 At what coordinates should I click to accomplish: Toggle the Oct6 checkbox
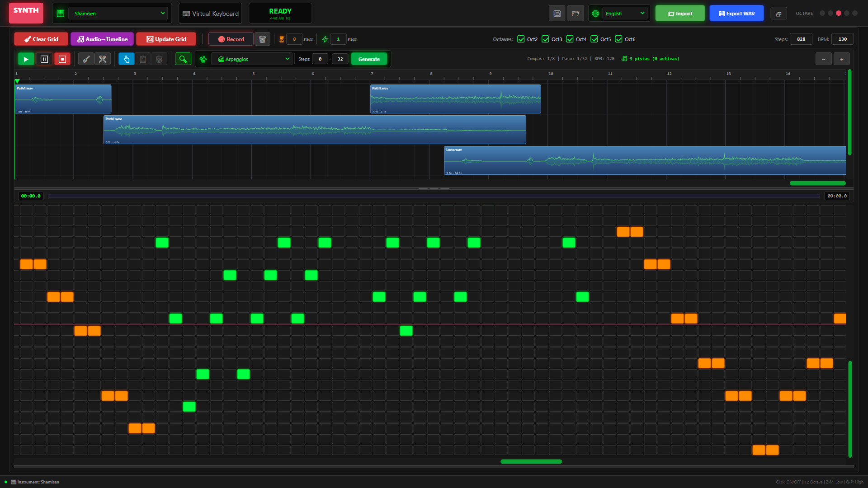click(x=618, y=39)
